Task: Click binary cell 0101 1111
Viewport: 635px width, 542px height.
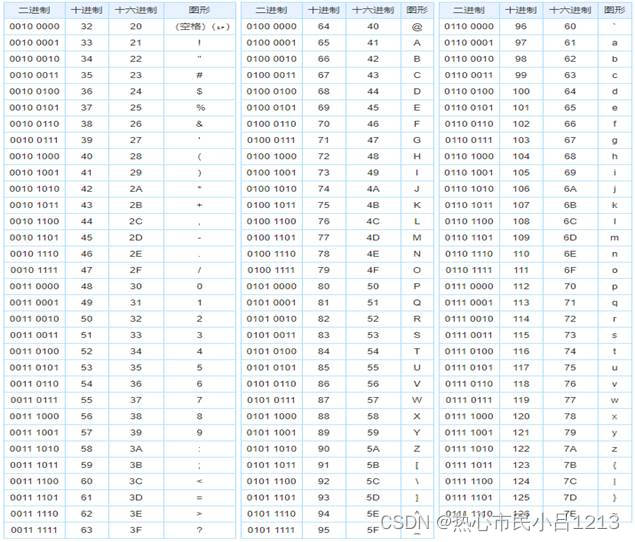Action: pos(271,530)
